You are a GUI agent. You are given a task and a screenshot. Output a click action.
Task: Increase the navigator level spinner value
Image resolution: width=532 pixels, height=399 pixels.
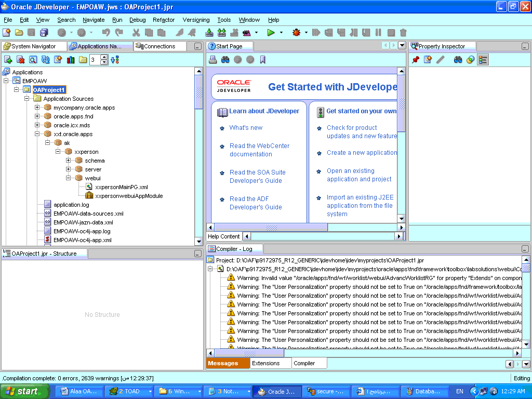(104, 57)
